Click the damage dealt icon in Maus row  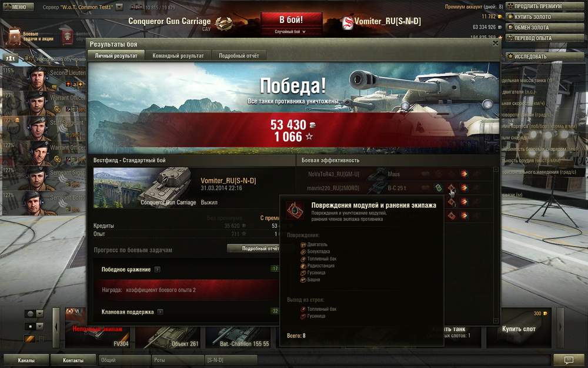(x=465, y=174)
